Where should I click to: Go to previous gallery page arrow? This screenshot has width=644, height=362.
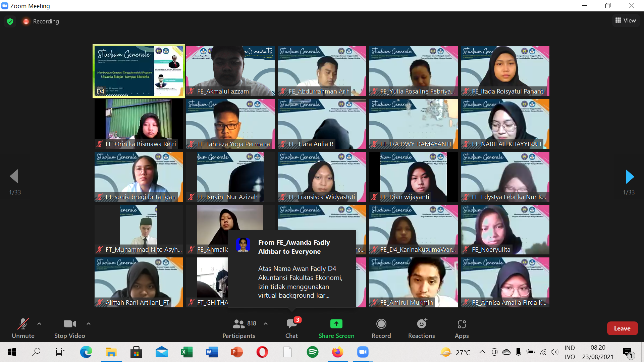[14, 176]
